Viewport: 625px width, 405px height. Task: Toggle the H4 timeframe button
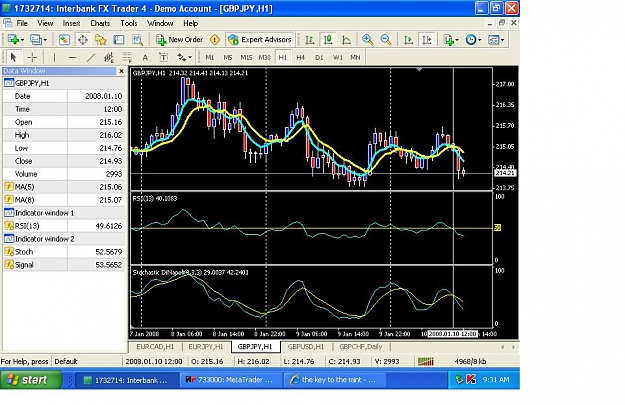(x=301, y=57)
